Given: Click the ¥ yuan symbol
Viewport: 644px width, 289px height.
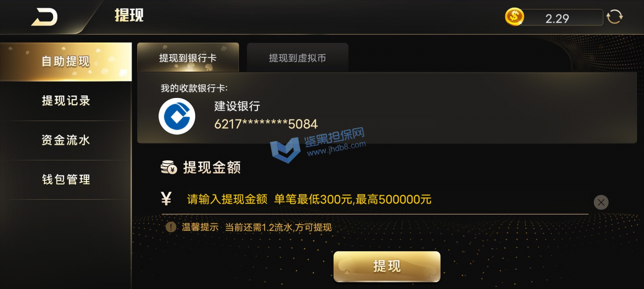Looking at the screenshot, I should [166, 199].
